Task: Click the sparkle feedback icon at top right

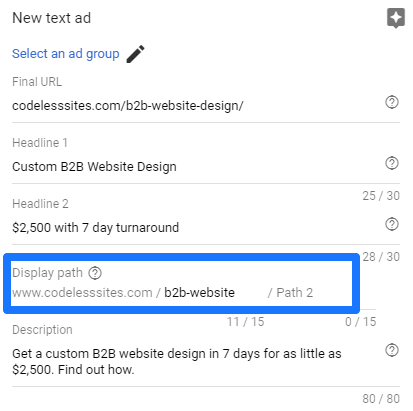Action: [x=396, y=18]
